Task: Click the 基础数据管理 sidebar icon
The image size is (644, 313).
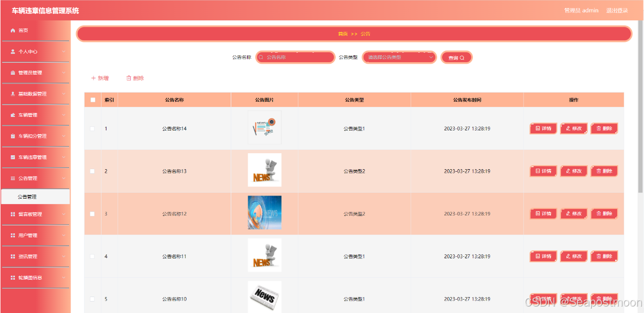Action: click(x=13, y=94)
